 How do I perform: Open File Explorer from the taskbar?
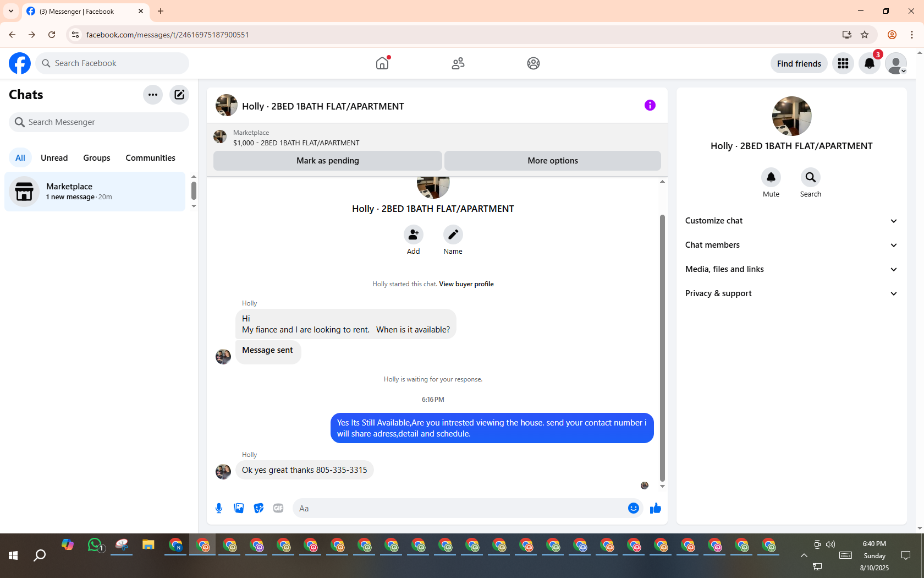(x=148, y=545)
